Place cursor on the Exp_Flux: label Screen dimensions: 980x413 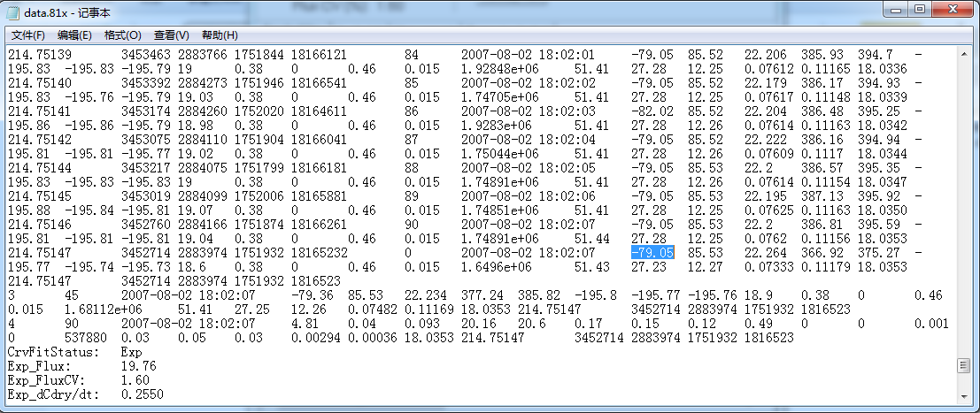click(x=35, y=365)
